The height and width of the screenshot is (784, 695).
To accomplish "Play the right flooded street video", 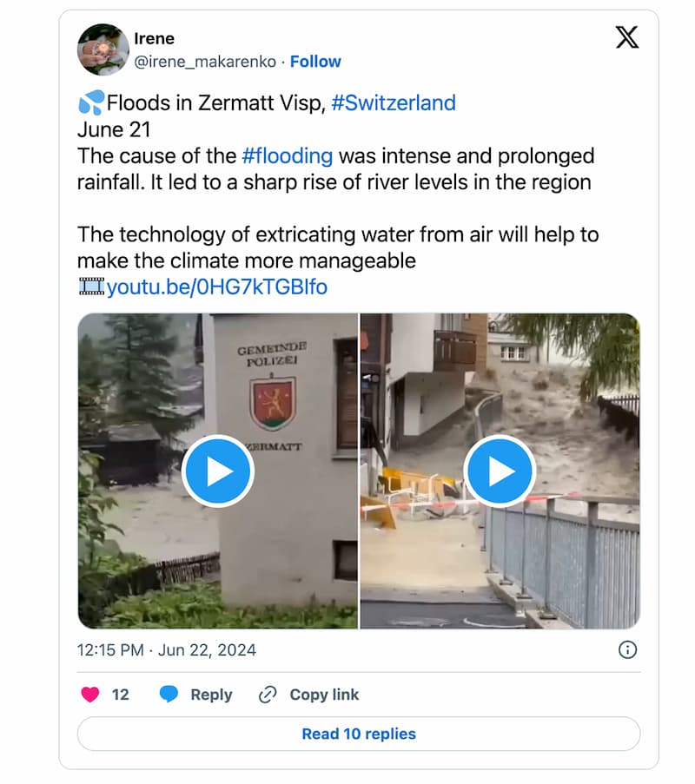I will [500, 471].
